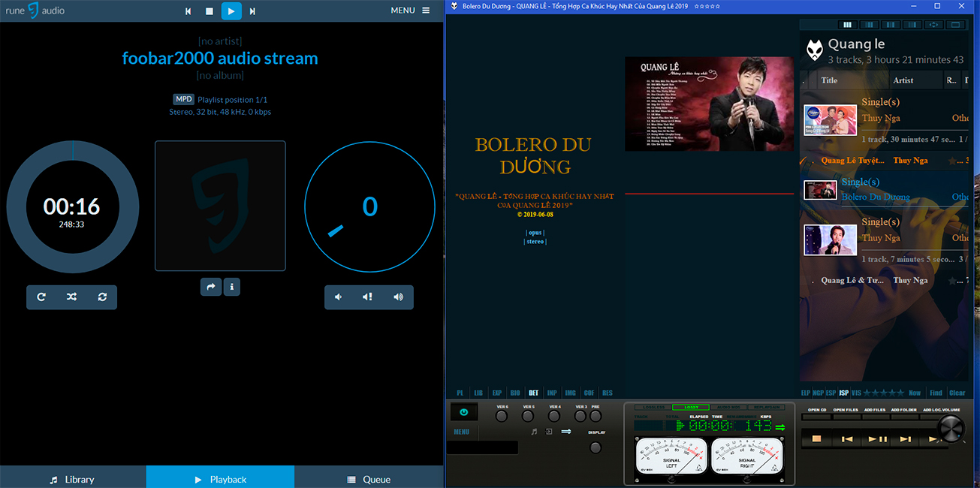Click the music note icon in foobar2000

[534, 432]
